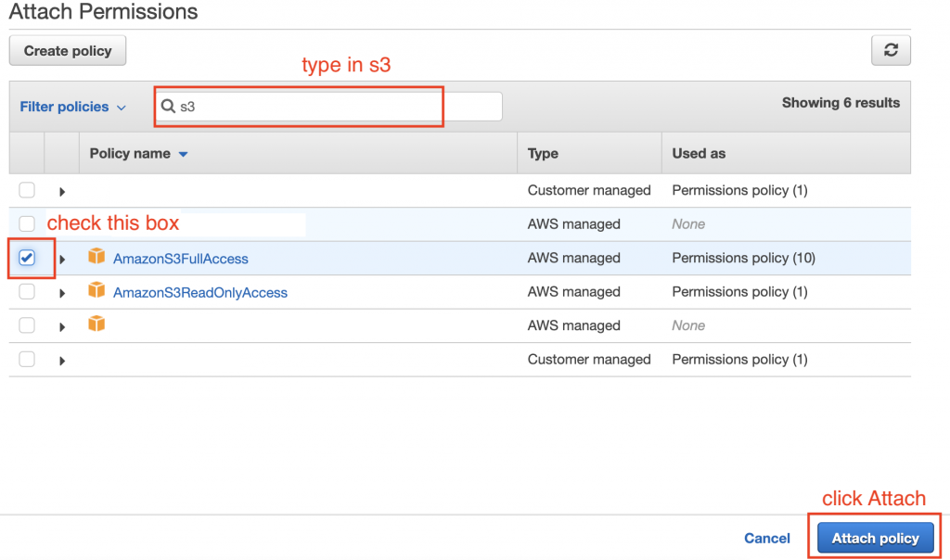Click 'Permissions policy (1)' in AmazonS3ReadOnlyAccess row

pyautogui.click(x=739, y=292)
